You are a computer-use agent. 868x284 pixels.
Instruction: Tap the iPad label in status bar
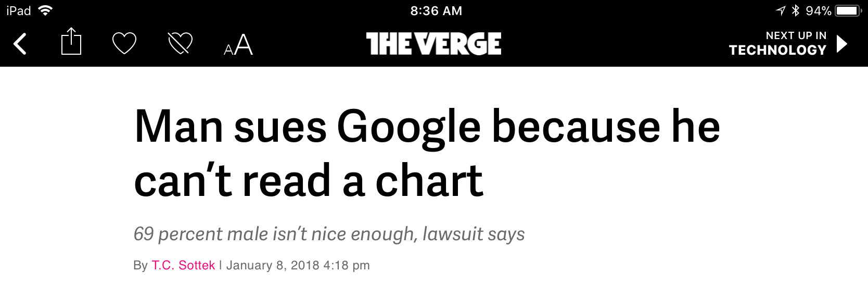[19, 10]
